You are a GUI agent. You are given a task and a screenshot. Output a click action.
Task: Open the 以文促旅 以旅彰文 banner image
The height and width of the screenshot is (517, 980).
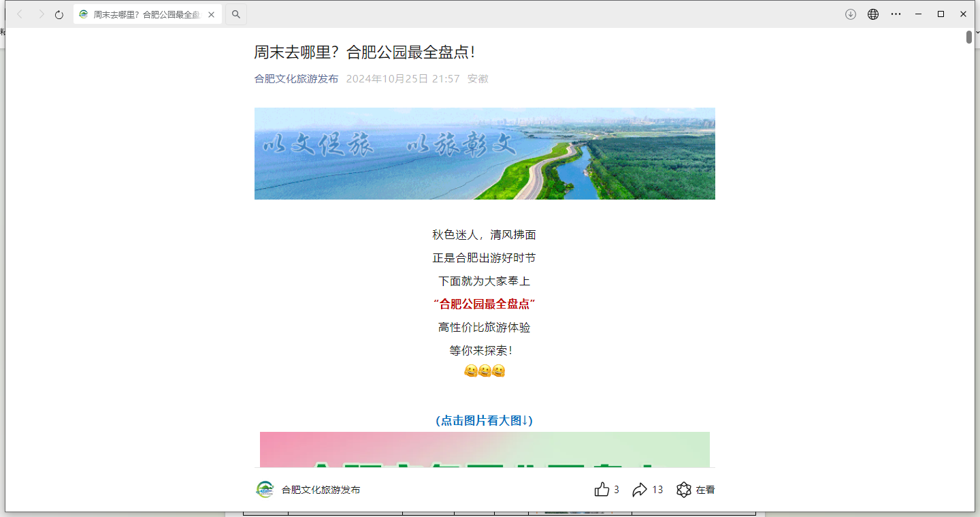point(485,153)
